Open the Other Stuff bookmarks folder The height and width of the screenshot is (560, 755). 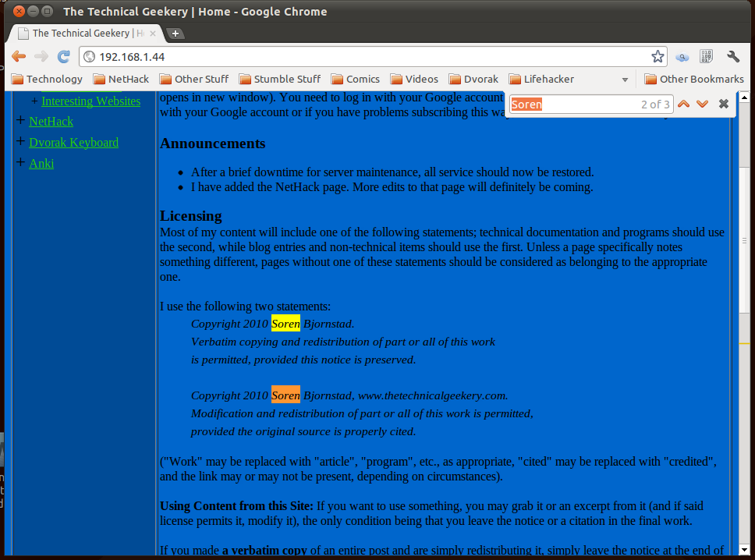[194, 79]
